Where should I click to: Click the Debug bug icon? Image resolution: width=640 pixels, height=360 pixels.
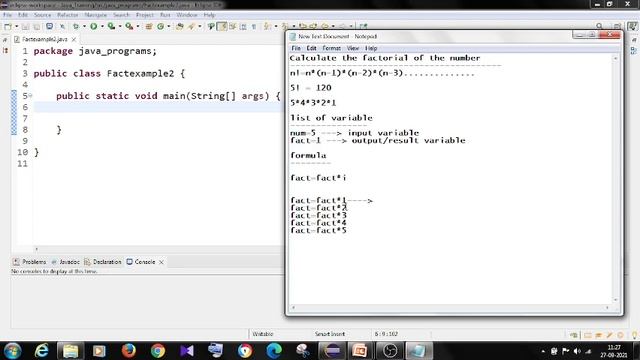pyautogui.click(x=76, y=27)
